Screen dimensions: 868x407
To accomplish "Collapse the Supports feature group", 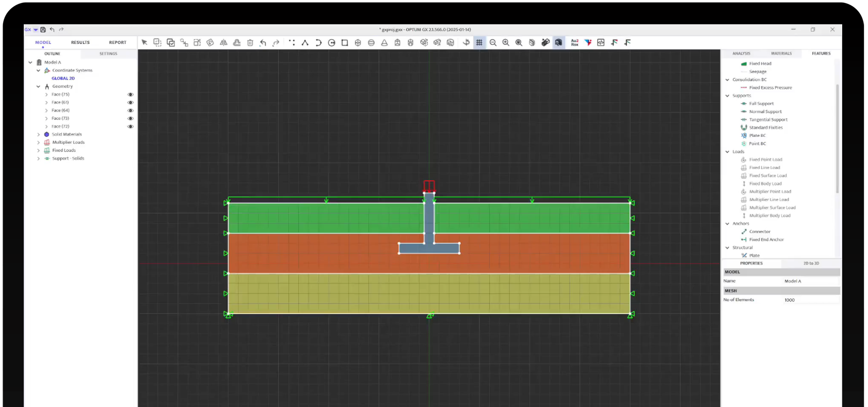I will tap(728, 96).
